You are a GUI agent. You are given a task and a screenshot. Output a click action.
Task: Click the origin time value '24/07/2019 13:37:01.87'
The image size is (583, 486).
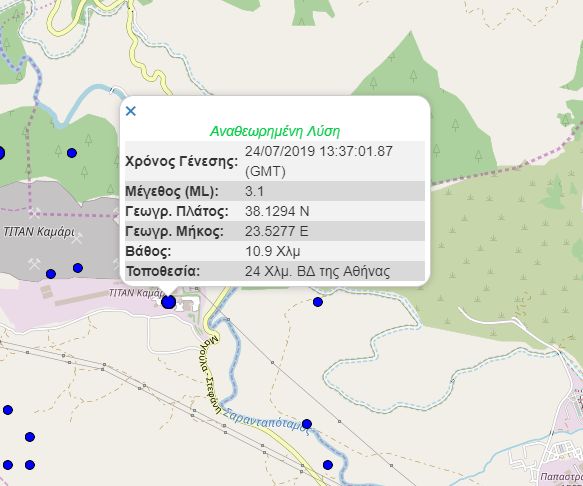(319, 151)
